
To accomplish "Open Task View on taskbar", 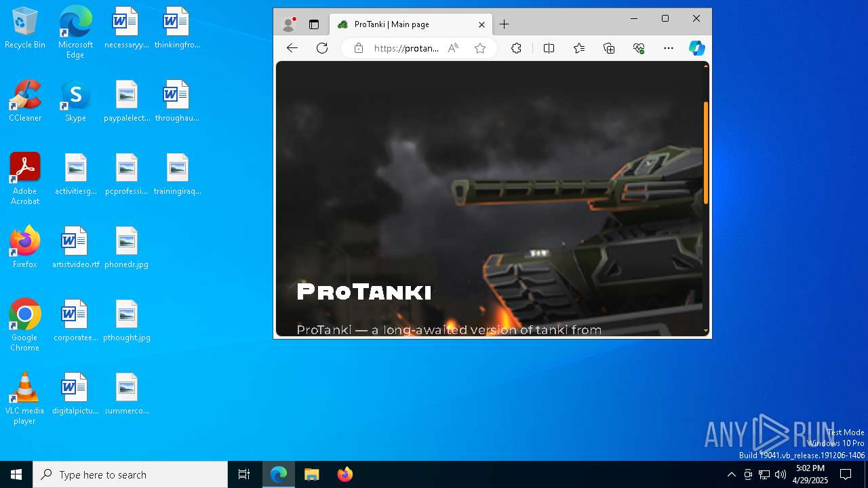I will [x=244, y=474].
